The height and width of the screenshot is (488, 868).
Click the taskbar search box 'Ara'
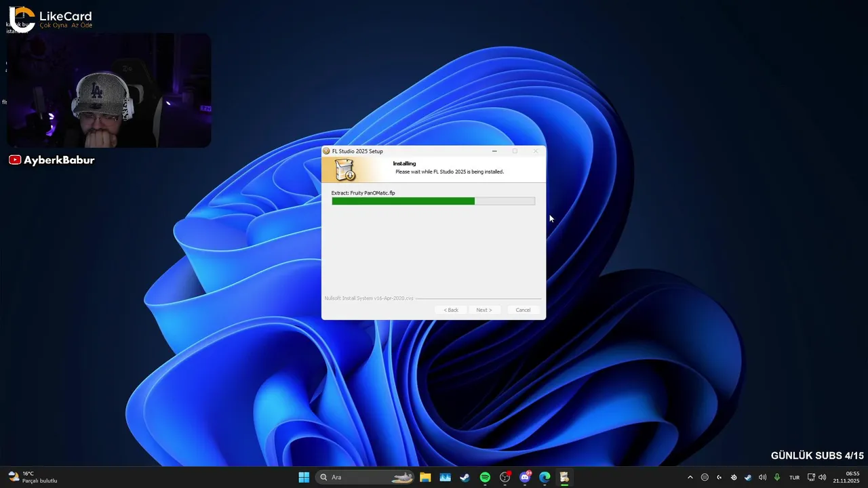click(x=366, y=477)
